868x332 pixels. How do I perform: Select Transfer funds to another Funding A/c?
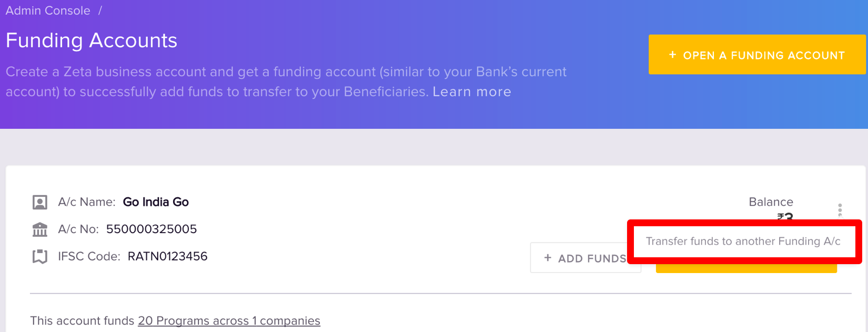743,242
